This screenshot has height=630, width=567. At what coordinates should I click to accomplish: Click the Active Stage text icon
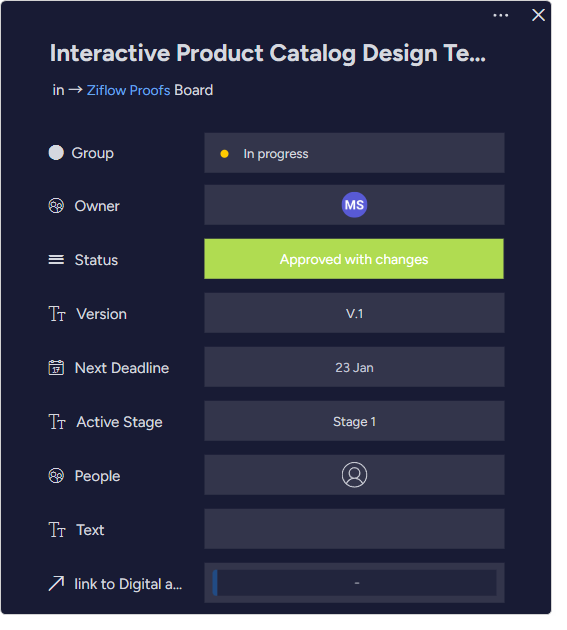click(57, 422)
